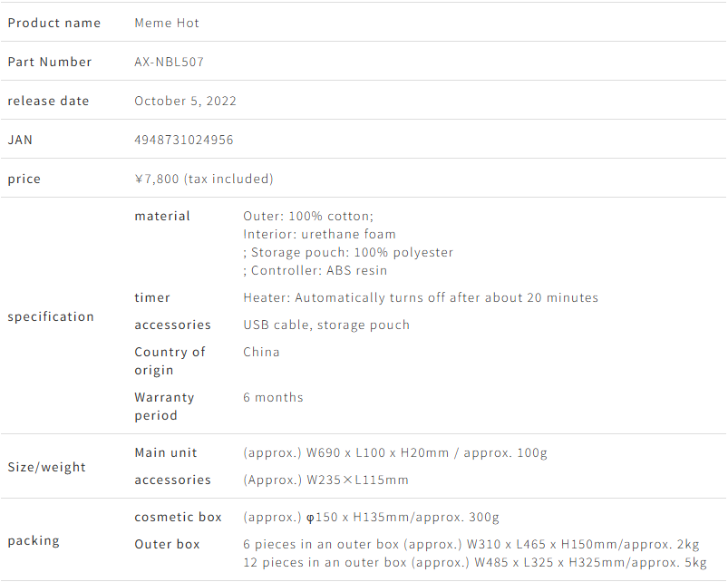Click "USB cable, storage pouch" accessories text

click(x=326, y=325)
